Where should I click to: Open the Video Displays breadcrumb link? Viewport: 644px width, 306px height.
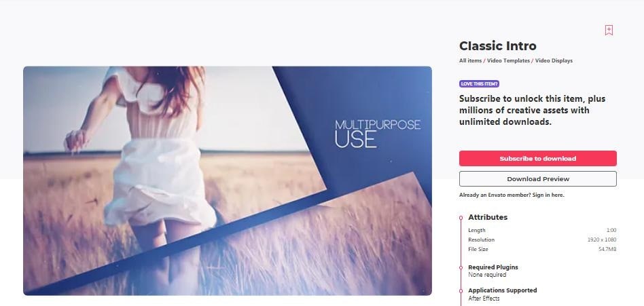(554, 60)
